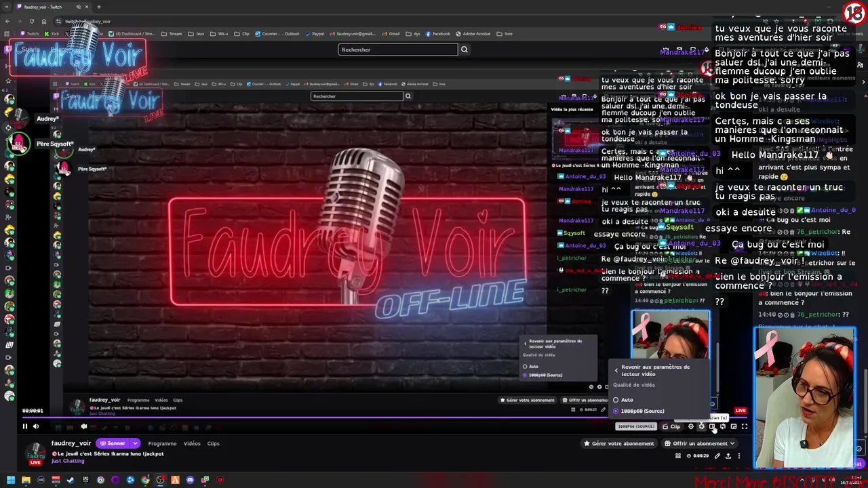868x488 pixels.
Task: Create a clip with the Clip button
Action: click(671, 426)
